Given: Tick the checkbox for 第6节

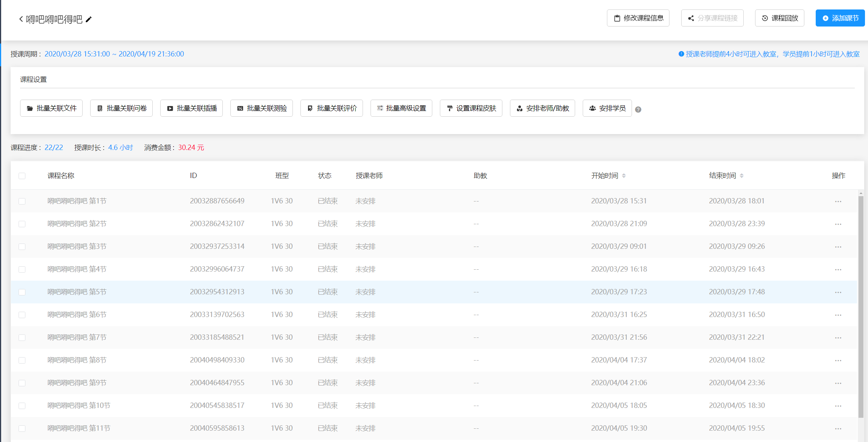Looking at the screenshot, I should tap(22, 315).
